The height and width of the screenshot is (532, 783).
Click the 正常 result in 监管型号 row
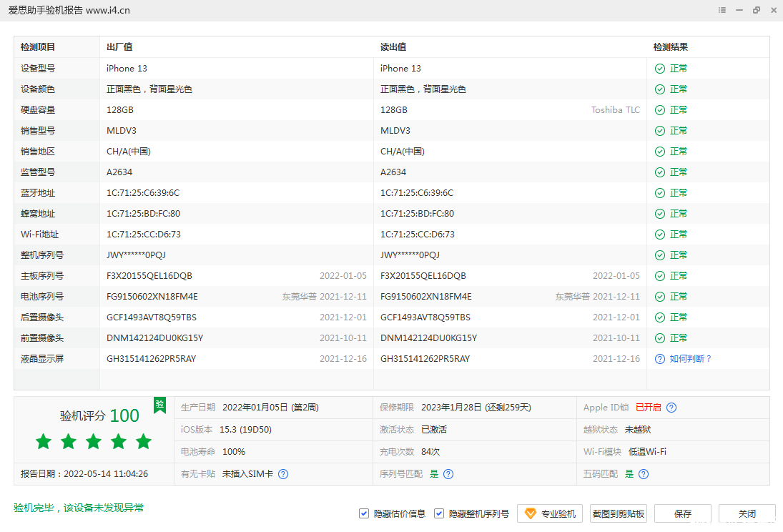678,172
